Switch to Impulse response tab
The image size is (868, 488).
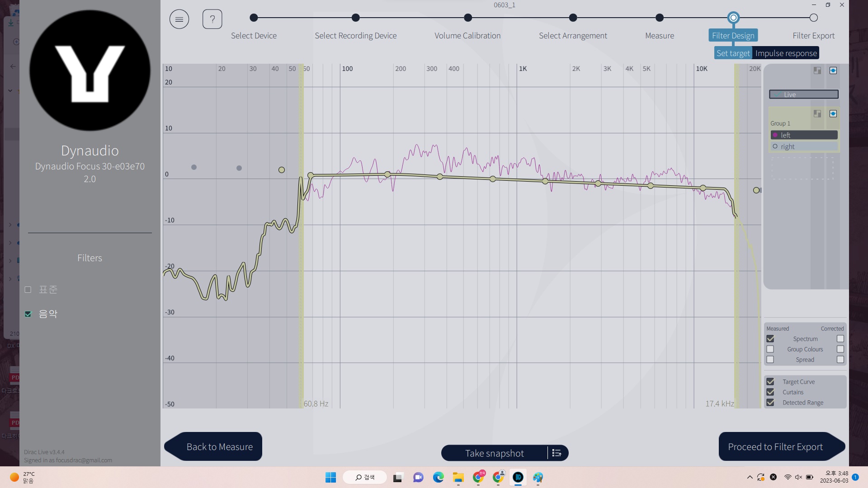point(786,53)
